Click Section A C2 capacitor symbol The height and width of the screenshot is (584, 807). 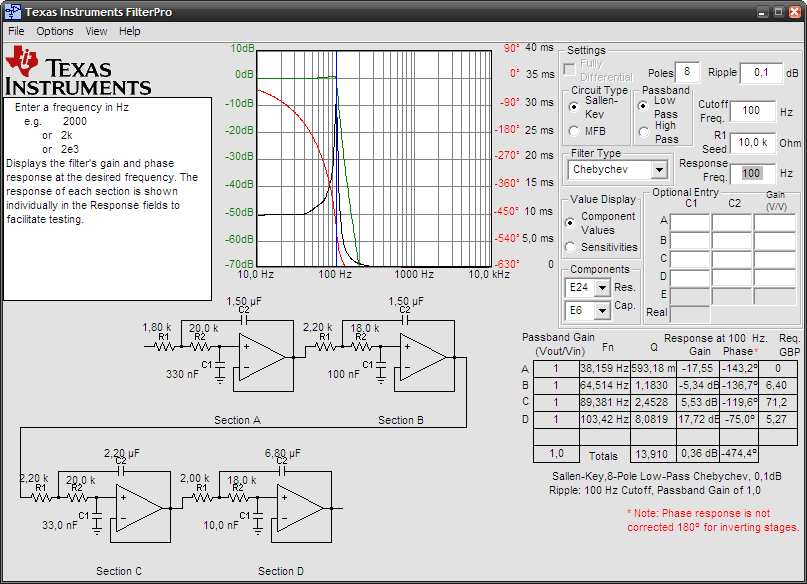(x=244, y=320)
